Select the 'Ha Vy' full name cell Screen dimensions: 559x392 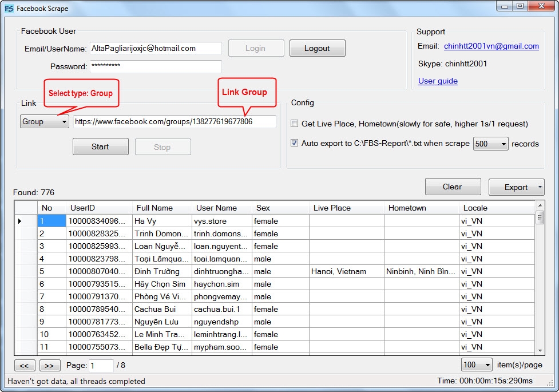pos(162,221)
